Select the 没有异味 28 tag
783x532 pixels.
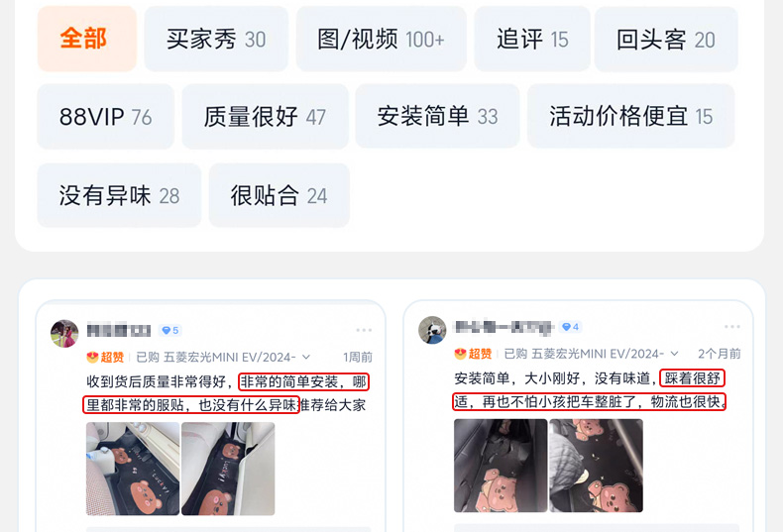119,195
